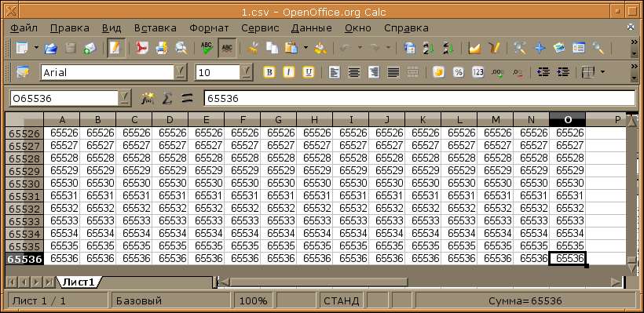Toggle Edit File mode button

(115, 49)
